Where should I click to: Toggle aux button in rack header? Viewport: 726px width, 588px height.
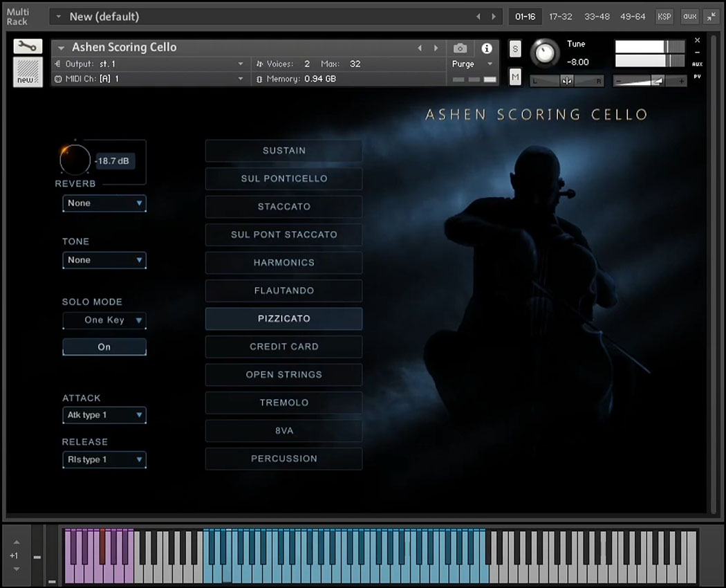pyautogui.click(x=689, y=17)
